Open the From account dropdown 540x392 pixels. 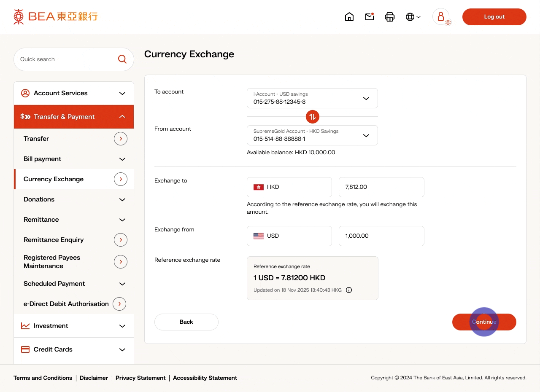pyautogui.click(x=312, y=135)
